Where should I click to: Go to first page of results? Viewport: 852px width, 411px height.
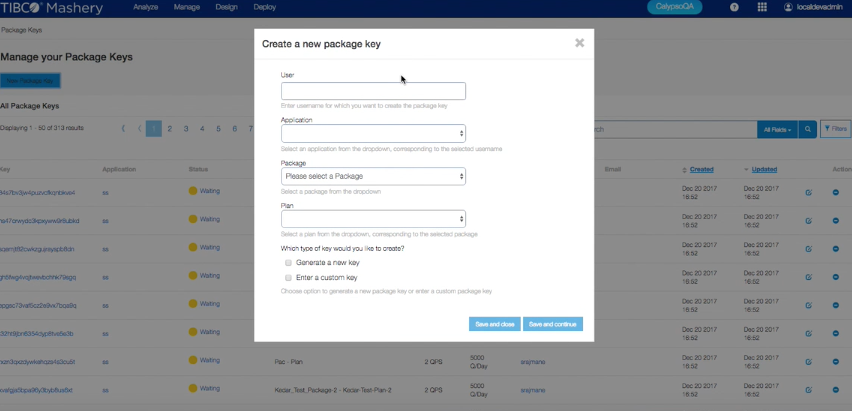coord(123,129)
